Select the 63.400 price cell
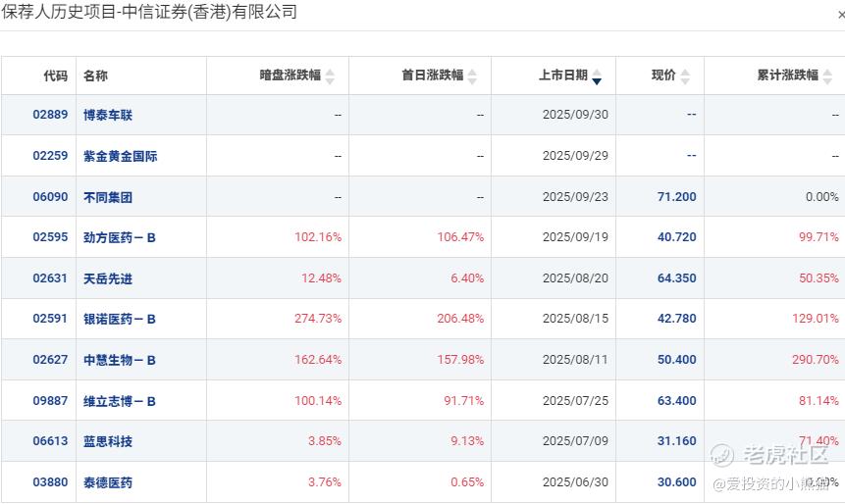Screen dimensions: 845x504 pyautogui.click(x=677, y=401)
